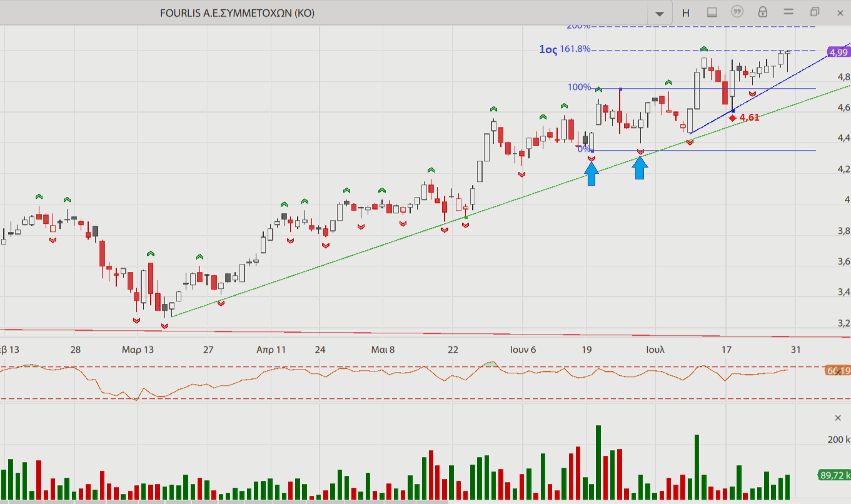Click the 1ος target label
Image resolution: width=851 pixels, height=504 pixels.
tap(548, 49)
